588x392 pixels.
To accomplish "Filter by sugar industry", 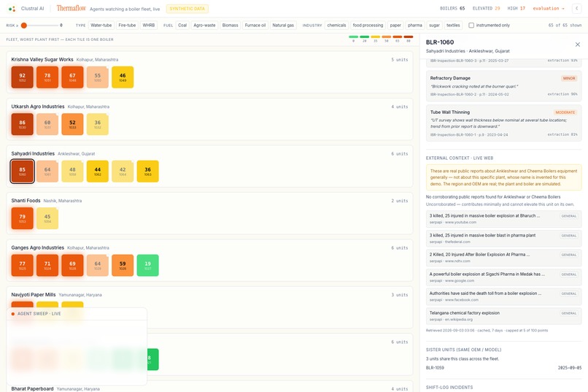I will (434, 25).
